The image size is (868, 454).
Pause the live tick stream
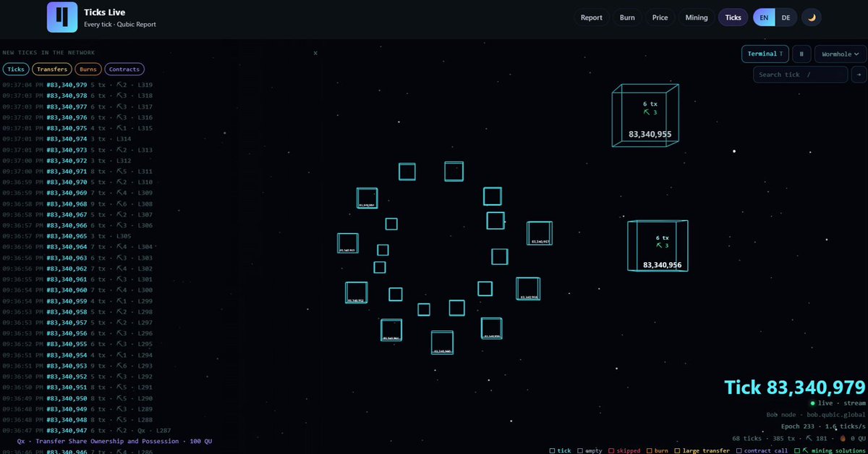(x=801, y=54)
